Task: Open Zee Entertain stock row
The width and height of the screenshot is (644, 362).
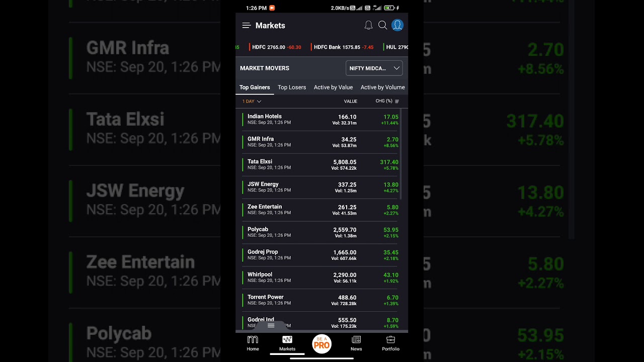Action: tap(320, 210)
